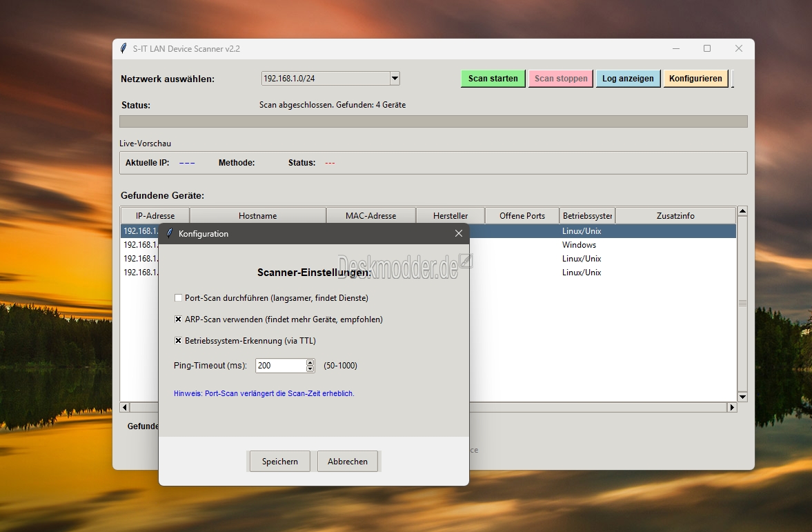This screenshot has width=812, height=532.
Task: Click the Scan starten button
Action: click(x=493, y=79)
